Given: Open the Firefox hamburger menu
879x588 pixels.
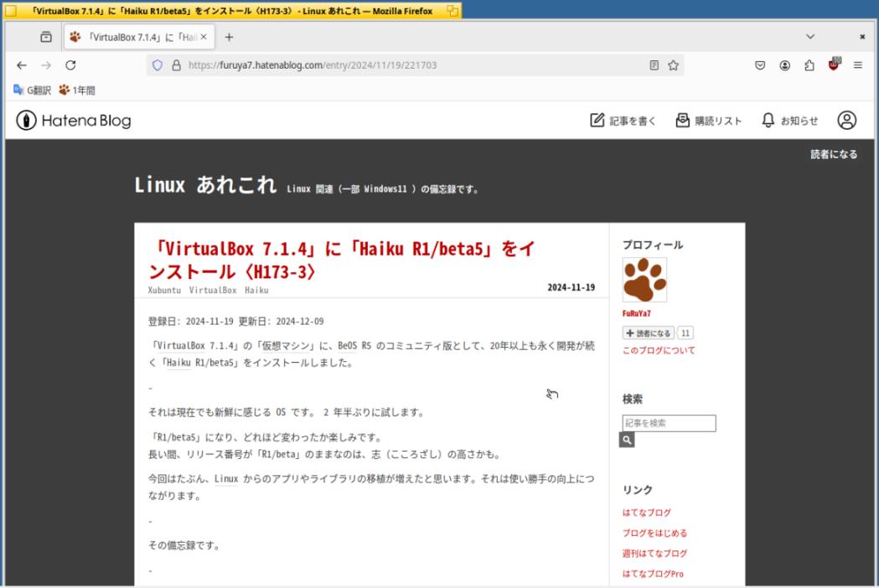Looking at the screenshot, I should [858, 65].
